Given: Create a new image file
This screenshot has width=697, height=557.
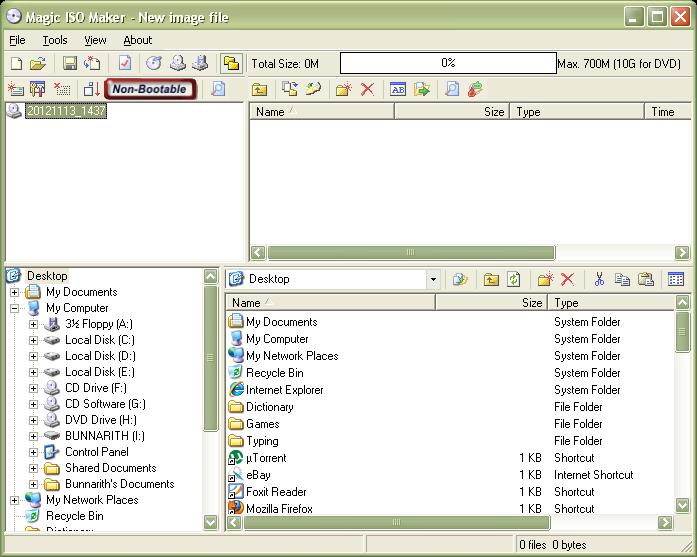Looking at the screenshot, I should 16,64.
